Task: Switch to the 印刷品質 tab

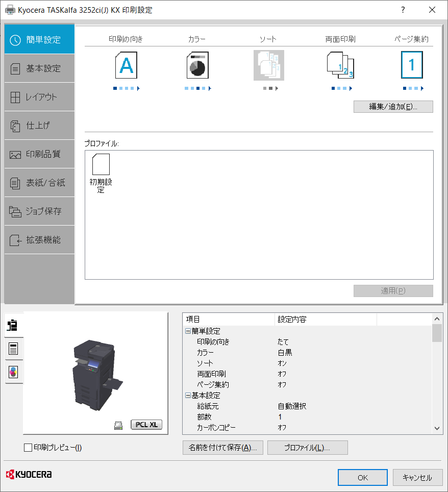Action: (x=39, y=154)
